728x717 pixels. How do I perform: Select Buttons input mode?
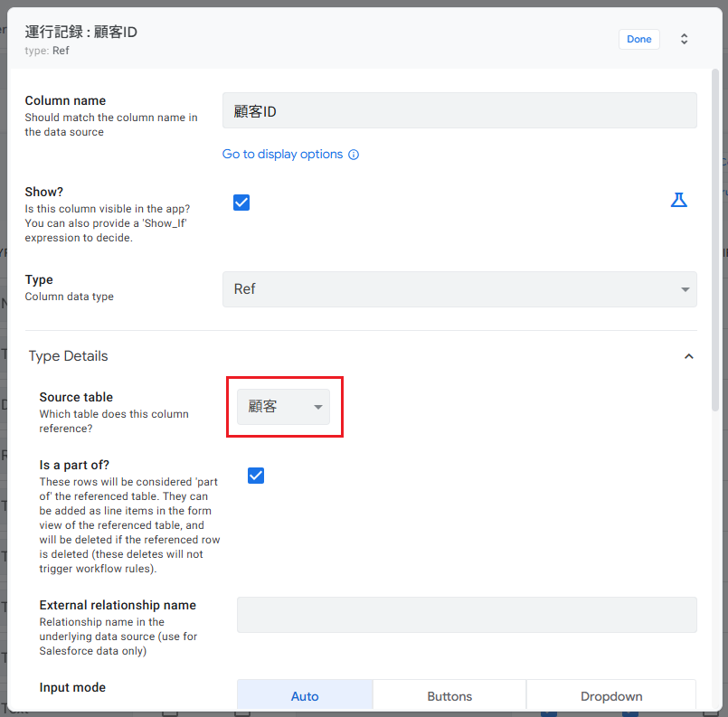[x=449, y=696]
